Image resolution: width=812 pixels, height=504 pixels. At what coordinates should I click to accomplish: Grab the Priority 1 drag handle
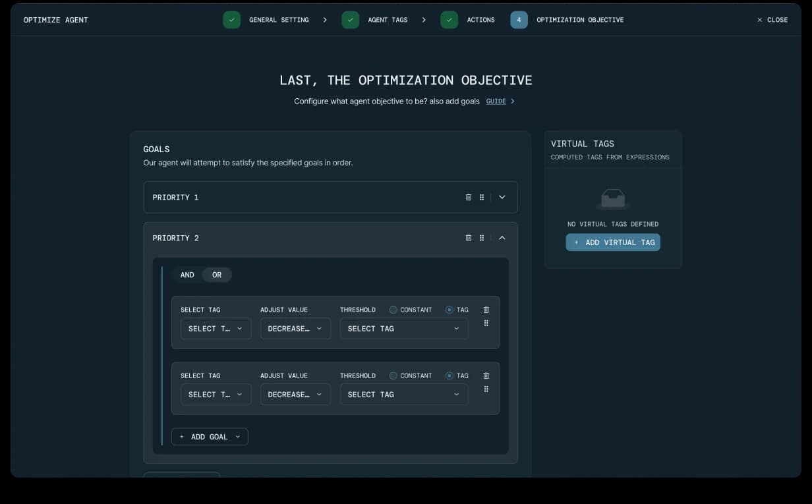tap(482, 197)
